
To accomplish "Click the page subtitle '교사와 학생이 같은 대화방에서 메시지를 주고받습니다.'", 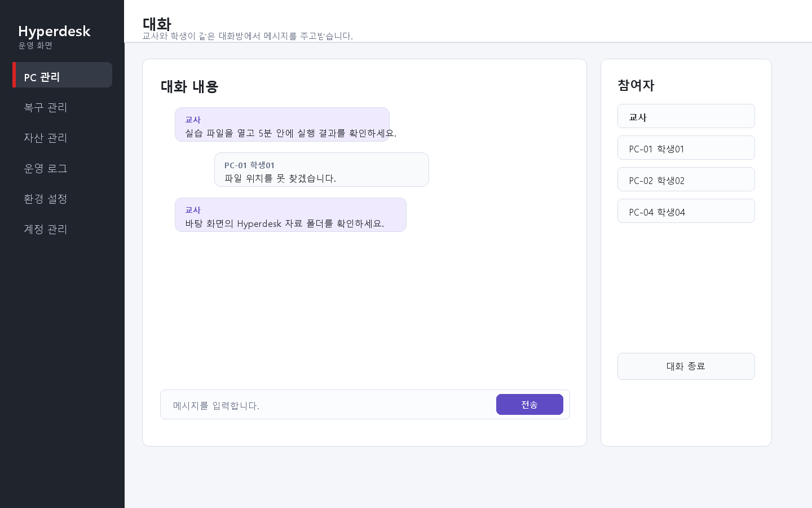I will coord(248,36).
